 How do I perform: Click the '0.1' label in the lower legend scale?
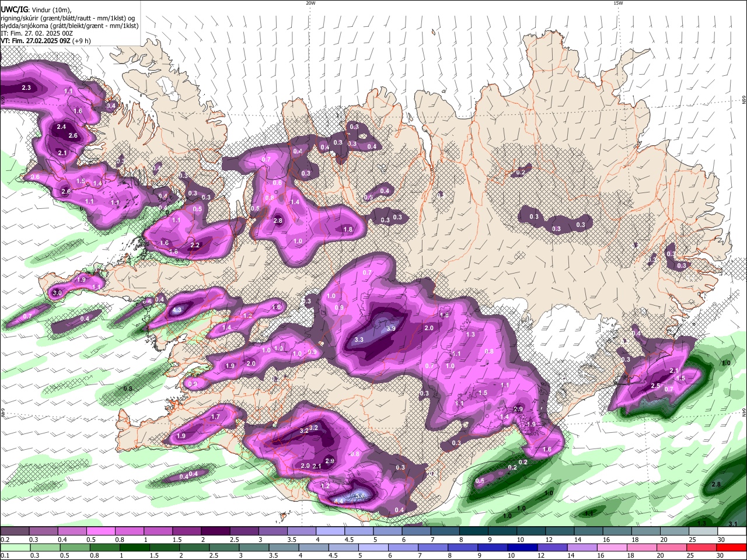pos(5,555)
